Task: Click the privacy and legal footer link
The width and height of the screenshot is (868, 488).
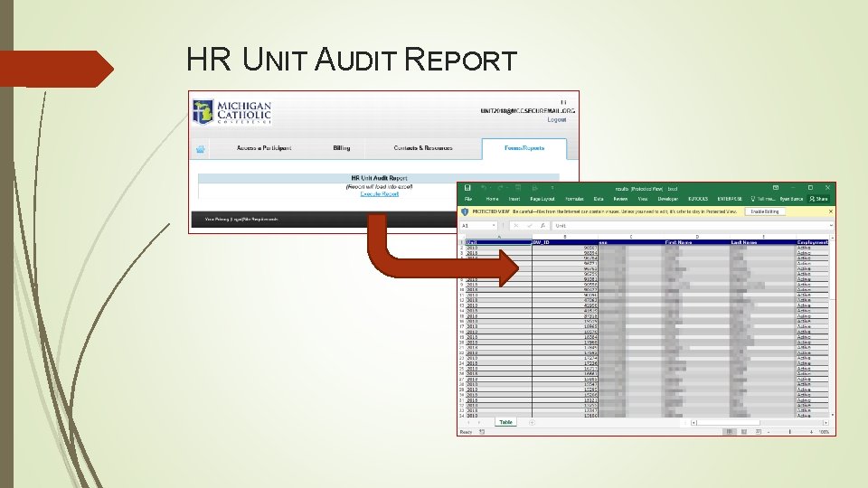Action: [x=241, y=220]
